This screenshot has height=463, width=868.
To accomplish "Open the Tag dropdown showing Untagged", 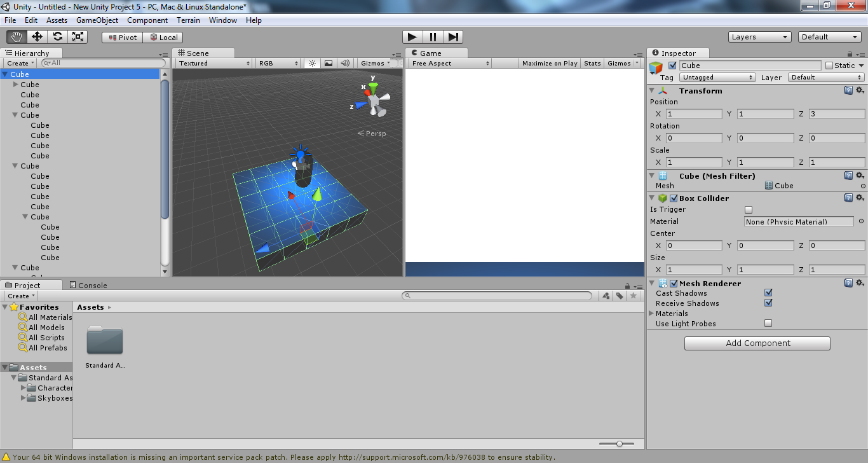I will [717, 78].
